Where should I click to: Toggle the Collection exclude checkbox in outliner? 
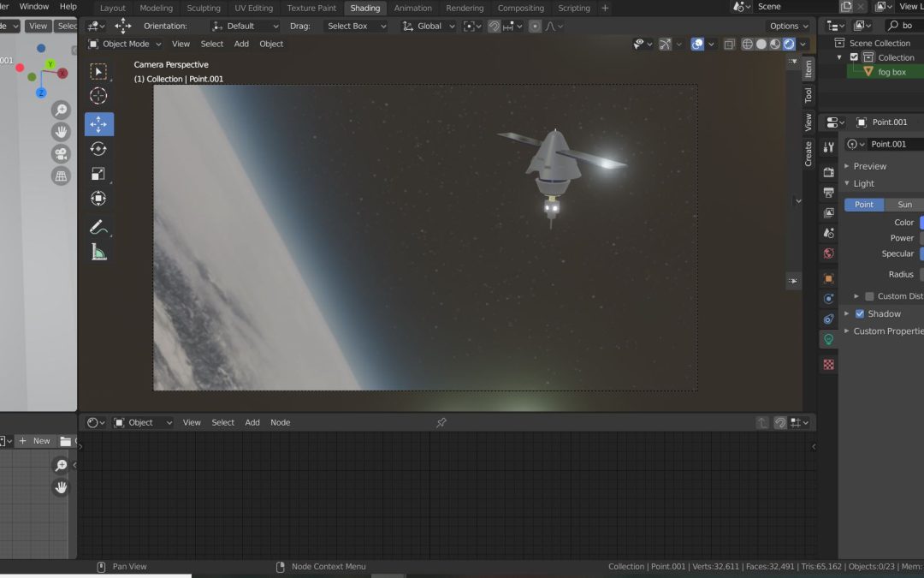(x=854, y=57)
